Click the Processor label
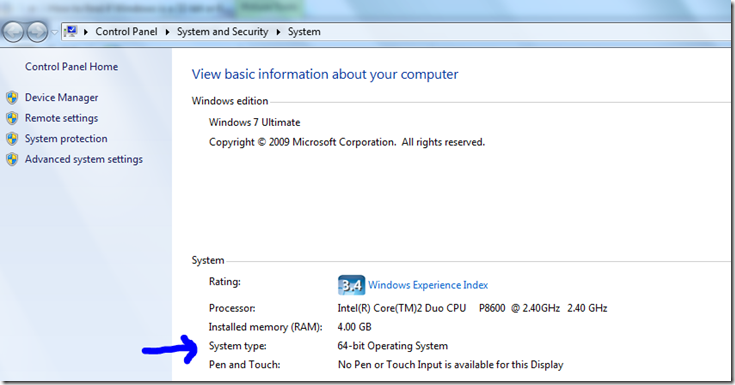 pyautogui.click(x=232, y=308)
